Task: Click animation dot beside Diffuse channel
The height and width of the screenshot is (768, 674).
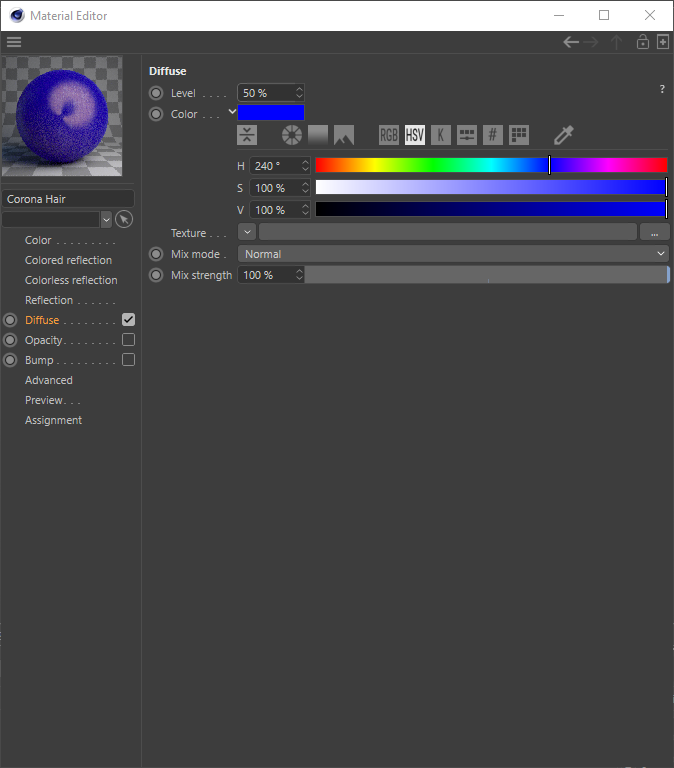Action: 10,320
